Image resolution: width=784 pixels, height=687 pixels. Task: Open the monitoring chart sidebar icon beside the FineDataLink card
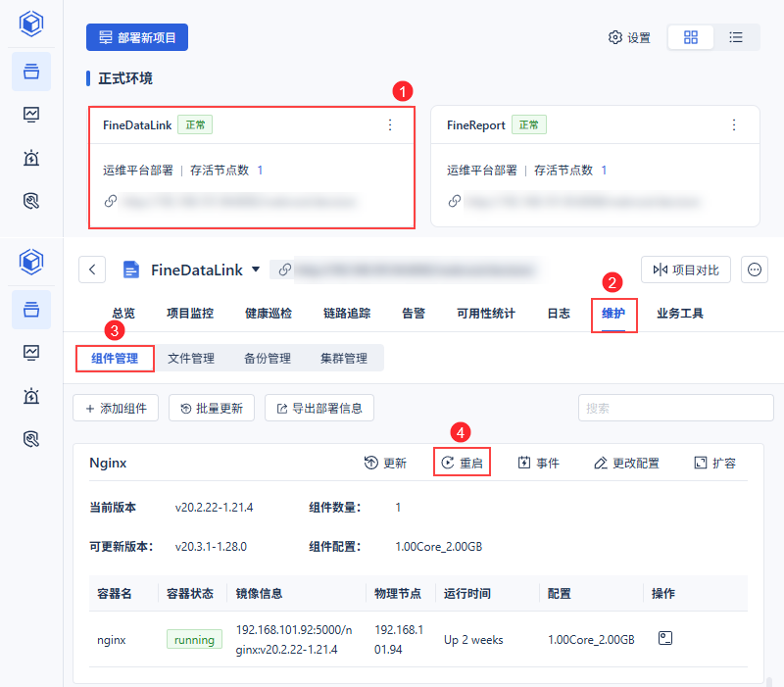(31, 115)
